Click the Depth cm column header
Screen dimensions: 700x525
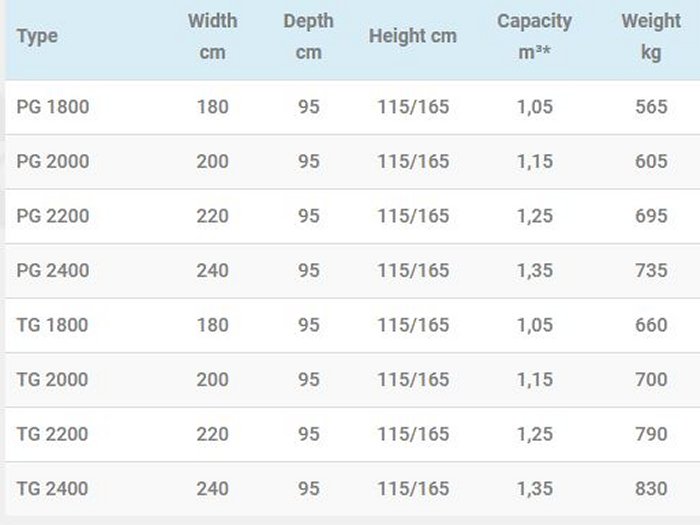(308, 37)
